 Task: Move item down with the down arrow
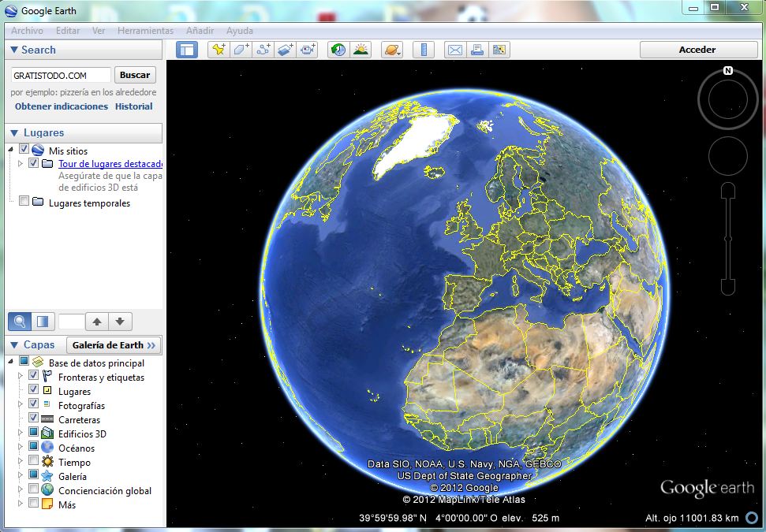point(120,322)
